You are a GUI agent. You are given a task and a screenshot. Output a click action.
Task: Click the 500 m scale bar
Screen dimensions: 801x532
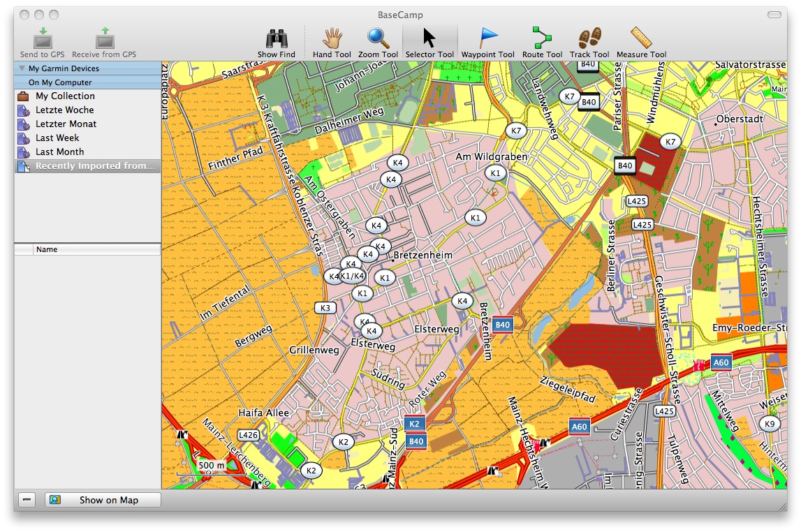[x=211, y=469]
